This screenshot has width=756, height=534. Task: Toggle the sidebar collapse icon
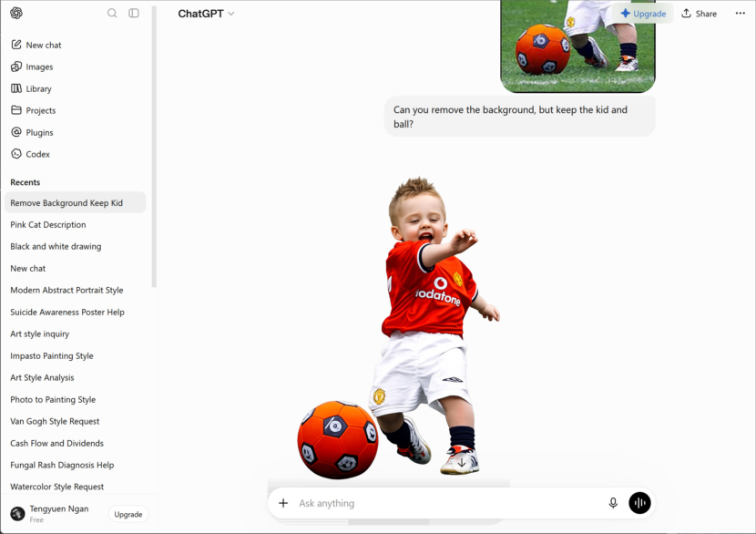point(134,13)
